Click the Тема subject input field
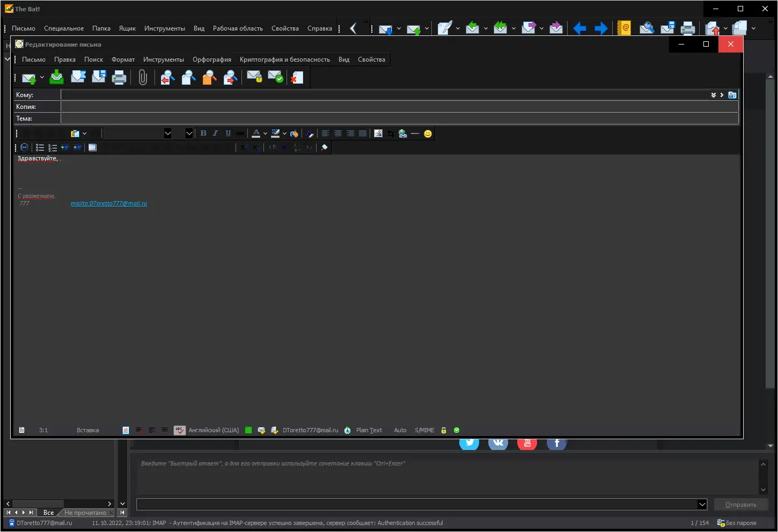The height and width of the screenshot is (532, 778). click(400, 119)
